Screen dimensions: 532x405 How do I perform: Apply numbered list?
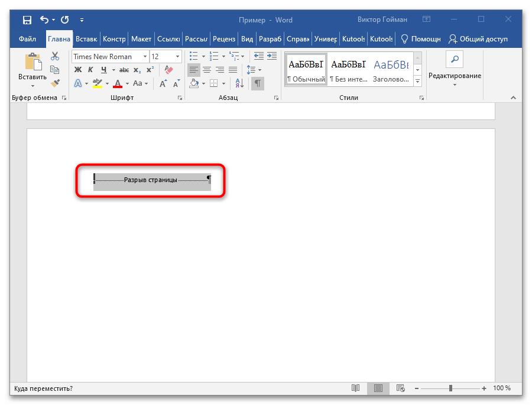click(214, 56)
